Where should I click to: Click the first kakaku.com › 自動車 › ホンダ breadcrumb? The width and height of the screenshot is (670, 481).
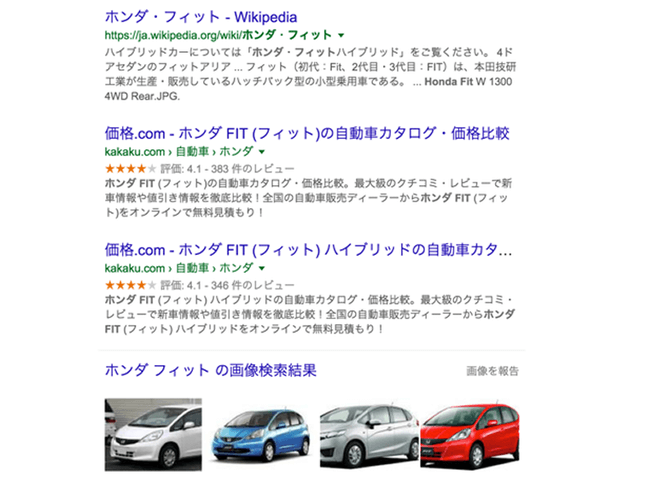(179, 152)
